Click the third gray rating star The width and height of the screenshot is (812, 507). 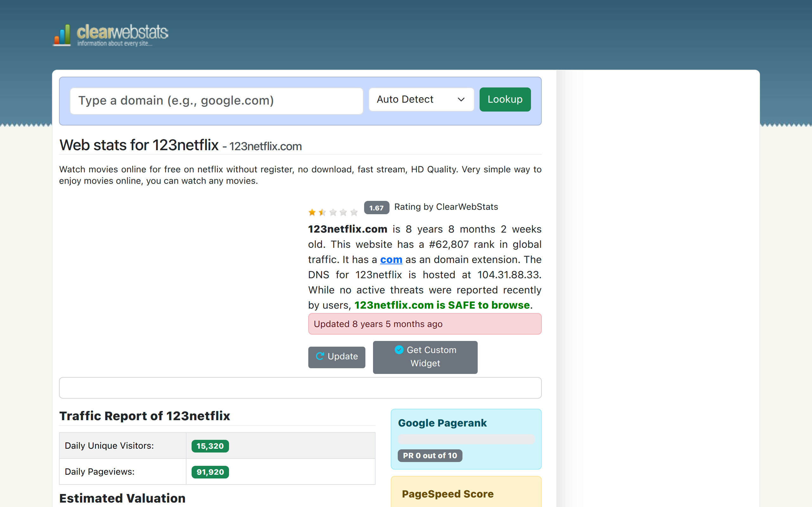point(333,212)
